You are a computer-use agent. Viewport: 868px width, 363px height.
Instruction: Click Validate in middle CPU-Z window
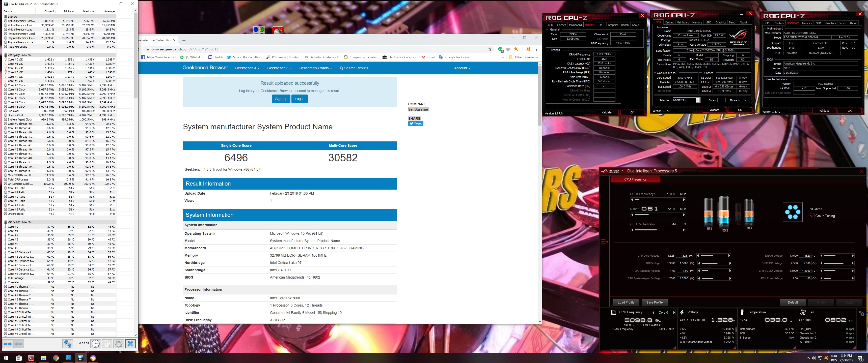click(714, 110)
